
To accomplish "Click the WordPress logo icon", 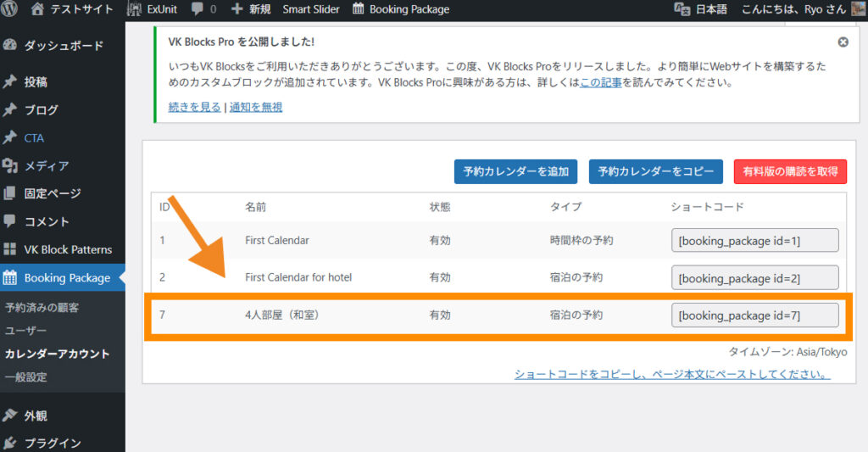I will coord(11,9).
